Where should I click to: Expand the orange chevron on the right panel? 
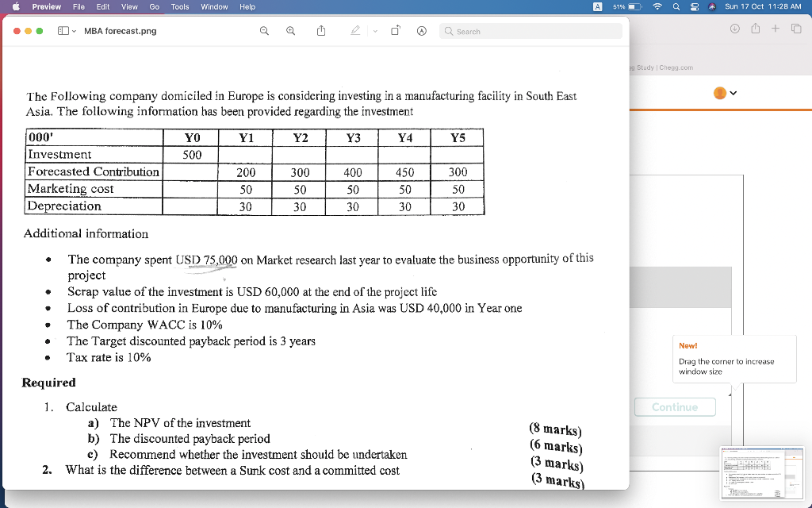733,92
